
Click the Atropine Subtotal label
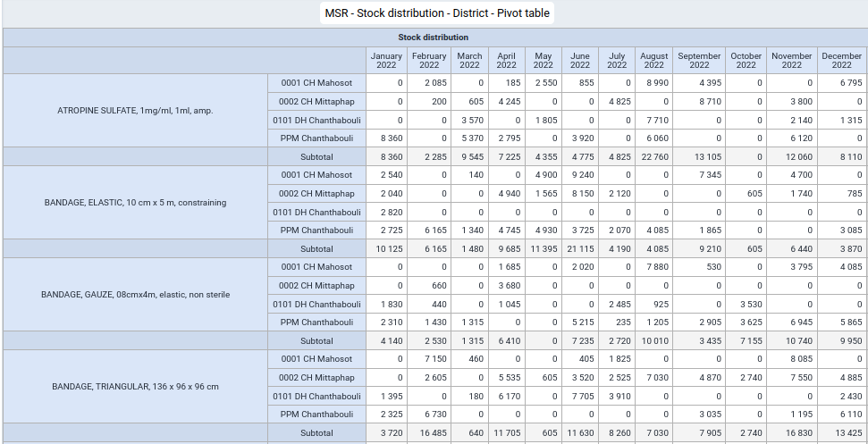click(x=316, y=156)
